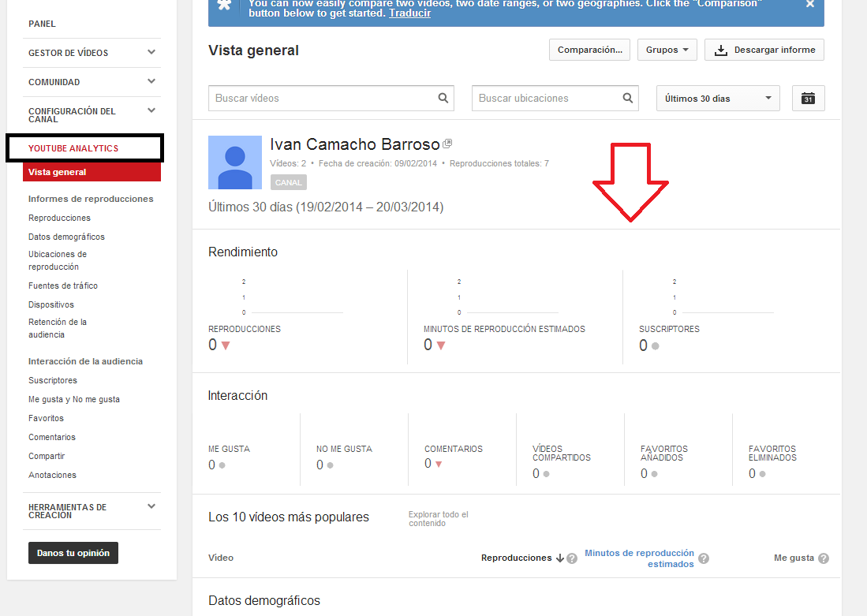The height and width of the screenshot is (616, 867).
Task: Open the calendar date picker icon
Action: (808, 99)
